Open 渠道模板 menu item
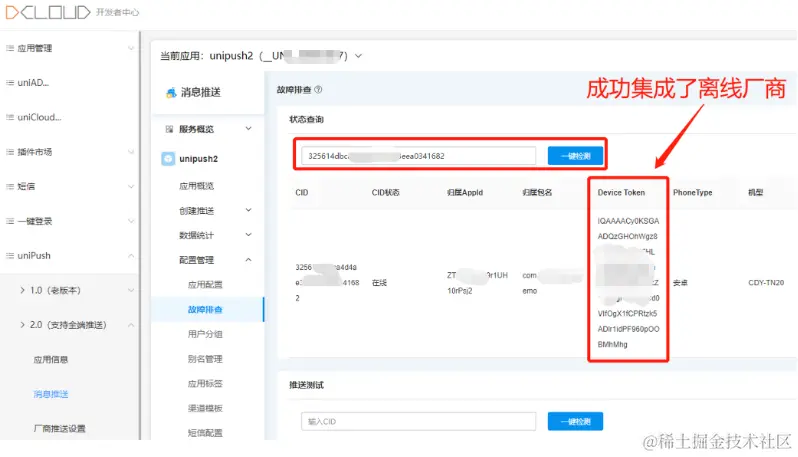This screenshot has width=798, height=457. coord(205,408)
